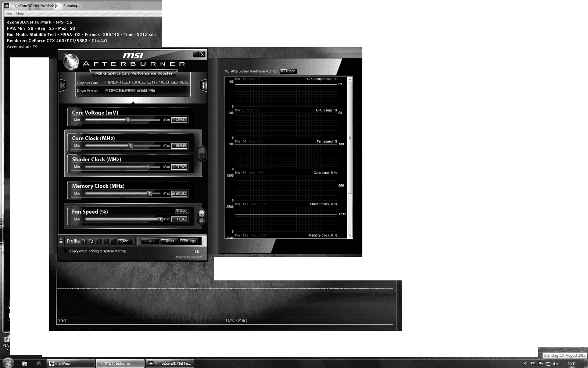The height and width of the screenshot is (368, 588).
Task: Open the Help menu in FurMark
Action: [20, 14]
